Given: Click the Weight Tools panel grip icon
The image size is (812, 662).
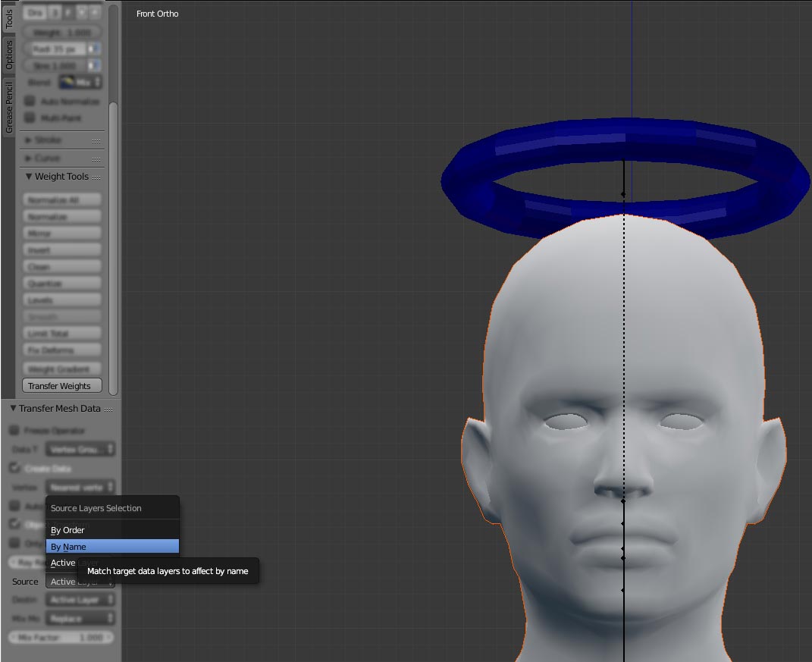Looking at the screenshot, I should pyautogui.click(x=96, y=177).
